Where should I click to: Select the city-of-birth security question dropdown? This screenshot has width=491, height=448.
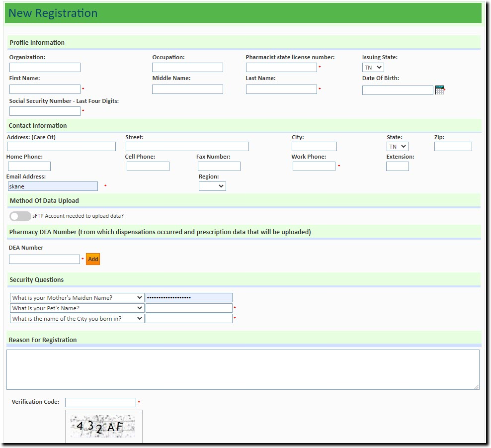click(77, 318)
